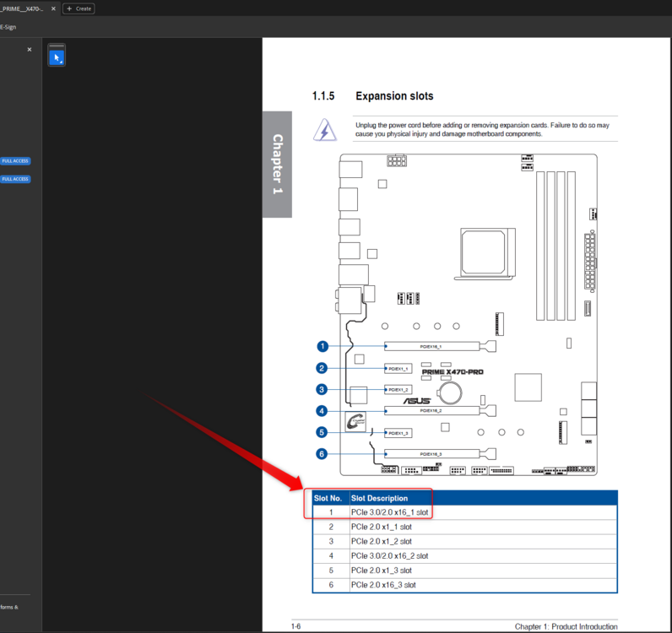Click the 'Unplug the power cord' warning text
This screenshot has width=672, height=633.
tap(482, 129)
